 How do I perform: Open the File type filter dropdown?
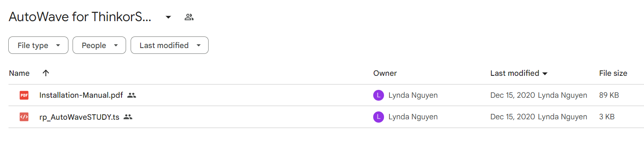click(38, 46)
